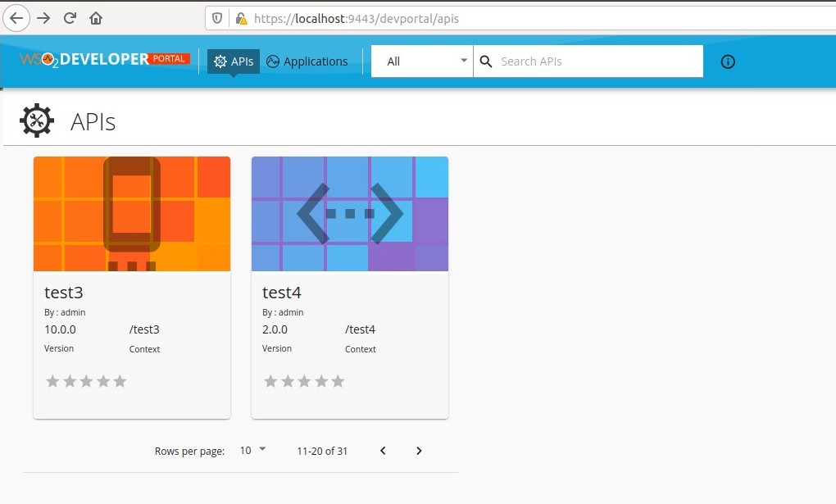Open the browser home page icon
This screenshot has height=504, width=836.
(96, 18)
